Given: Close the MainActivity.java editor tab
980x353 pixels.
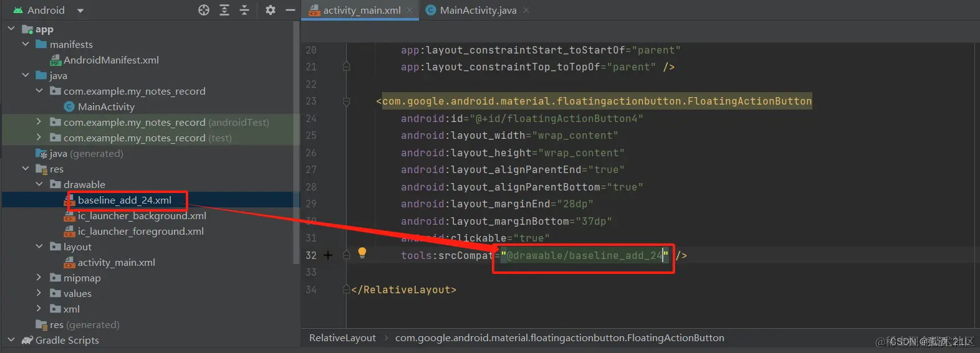Looking at the screenshot, I should tap(526, 10).
